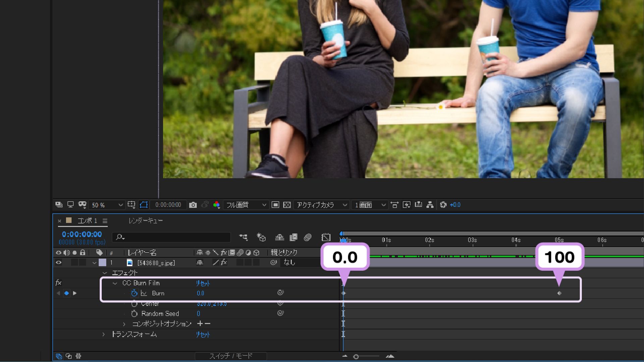The height and width of the screenshot is (362, 644).
Task: Hide the 543680_s.jpg layer with eye icon
Action: (x=59, y=263)
